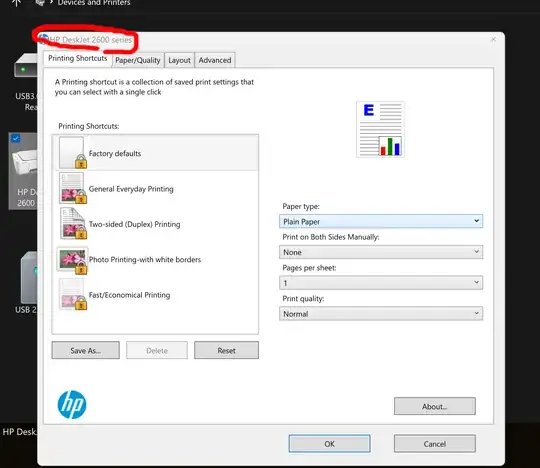Pick the Photo Printing-with white borders icon
This screenshot has width=540, height=468.
73,260
